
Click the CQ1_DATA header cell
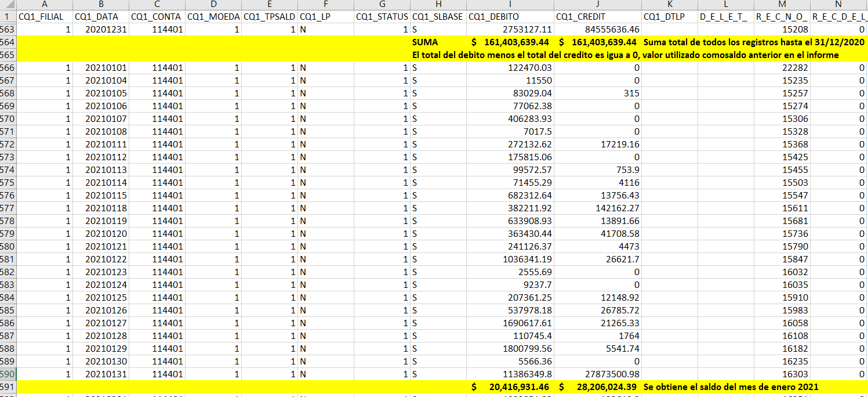(101, 17)
